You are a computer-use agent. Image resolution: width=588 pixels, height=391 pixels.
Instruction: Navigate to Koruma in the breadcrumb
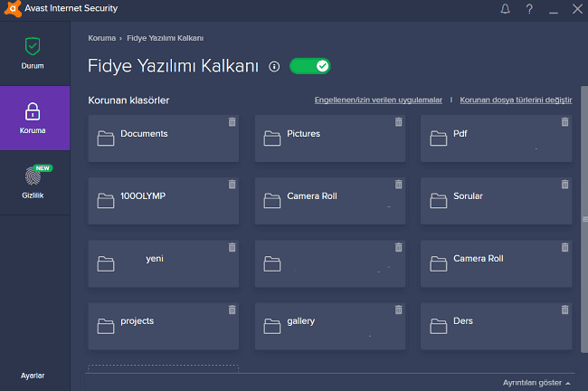[x=101, y=38]
